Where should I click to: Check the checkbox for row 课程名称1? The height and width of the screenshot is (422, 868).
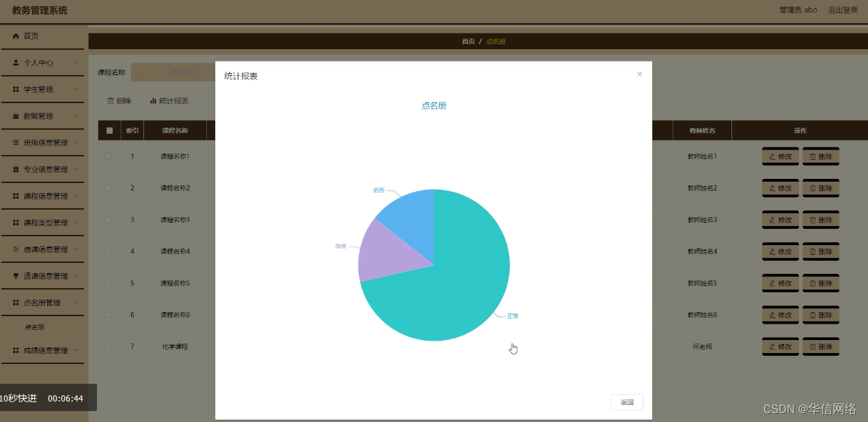[x=108, y=156]
